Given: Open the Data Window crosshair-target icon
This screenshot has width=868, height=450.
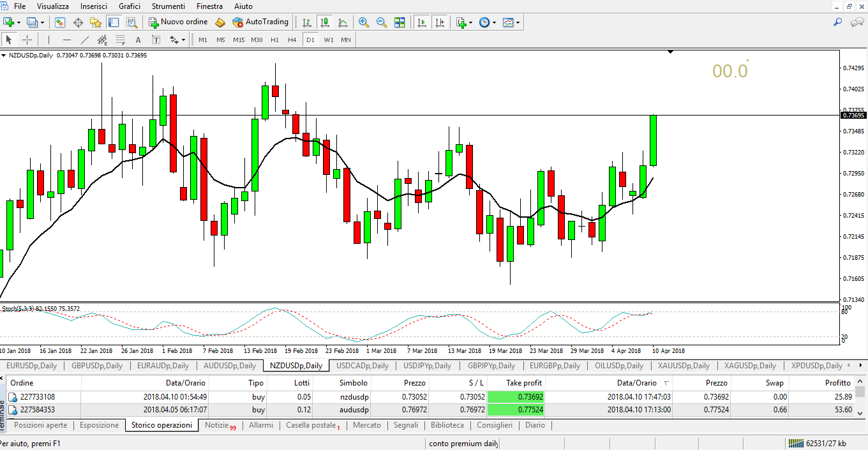Looking at the screenshot, I should (x=78, y=22).
